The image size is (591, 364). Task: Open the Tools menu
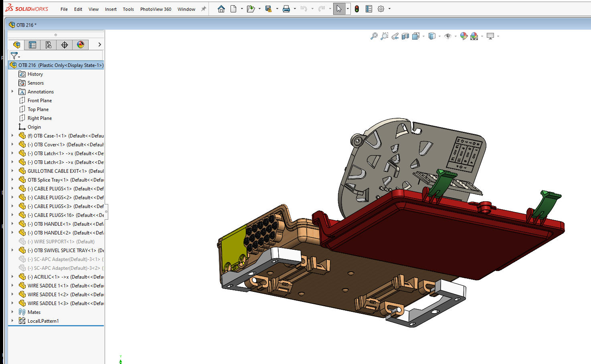pos(128,9)
